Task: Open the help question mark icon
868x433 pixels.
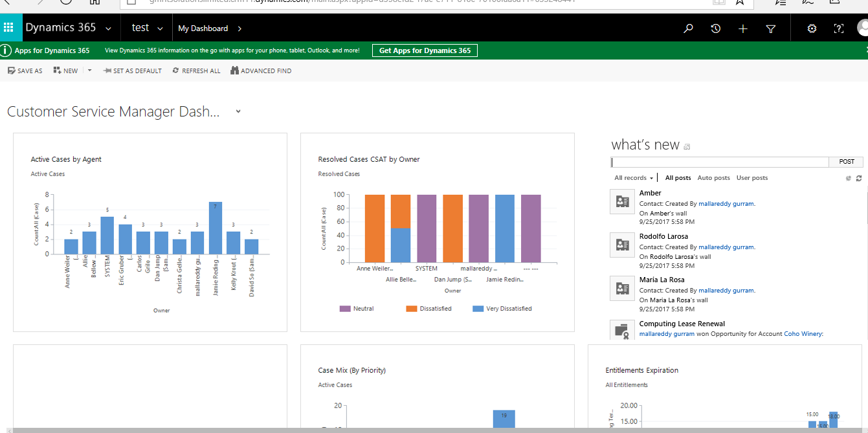Action: pyautogui.click(x=839, y=28)
